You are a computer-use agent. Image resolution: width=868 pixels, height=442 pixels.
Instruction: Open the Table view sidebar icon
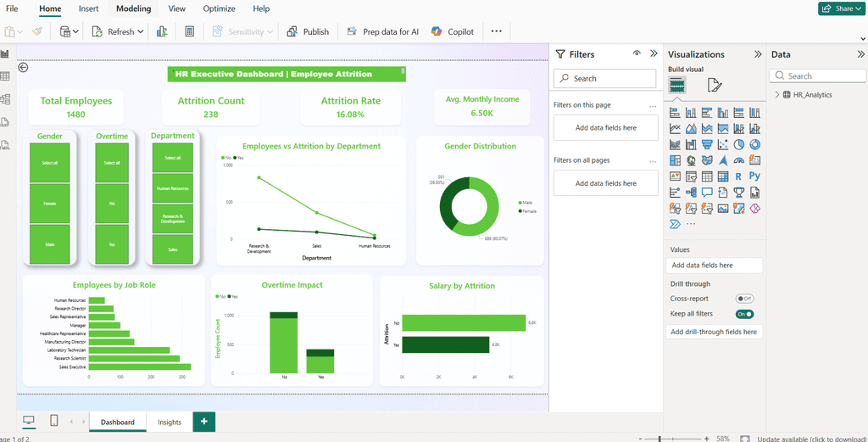6,76
